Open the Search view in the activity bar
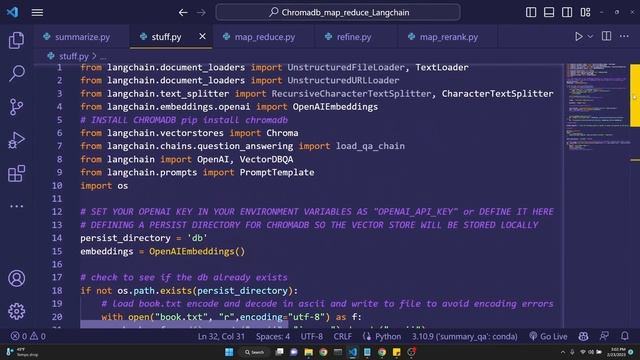The width and height of the screenshot is (640, 360). [16, 73]
